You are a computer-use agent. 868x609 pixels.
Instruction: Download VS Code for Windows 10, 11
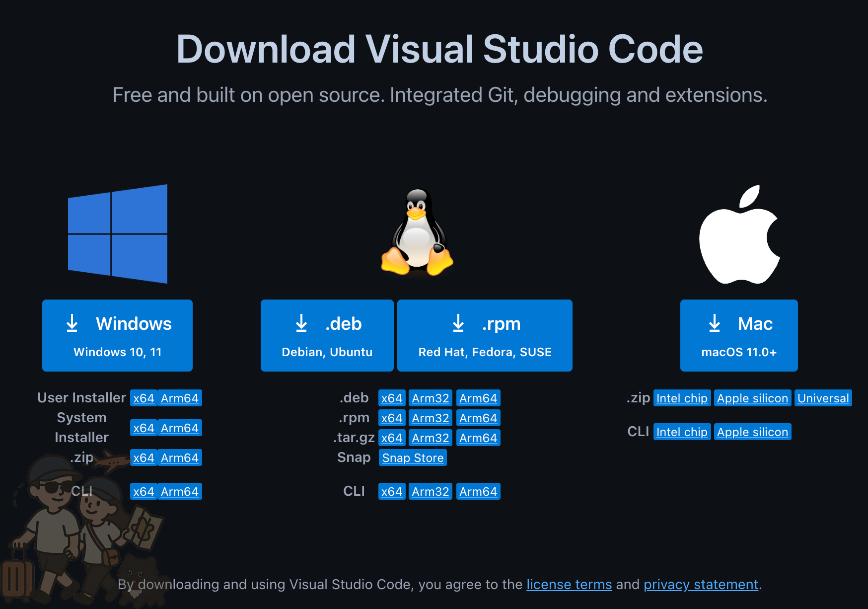pos(117,335)
